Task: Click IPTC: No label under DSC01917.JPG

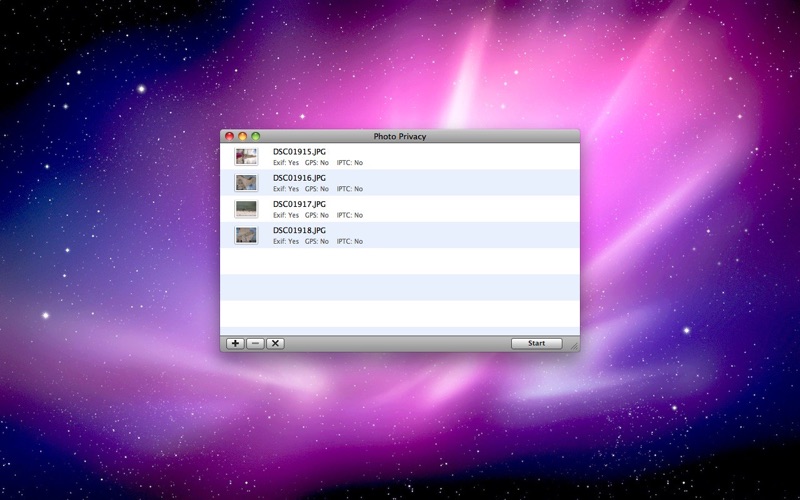Action: (350, 215)
